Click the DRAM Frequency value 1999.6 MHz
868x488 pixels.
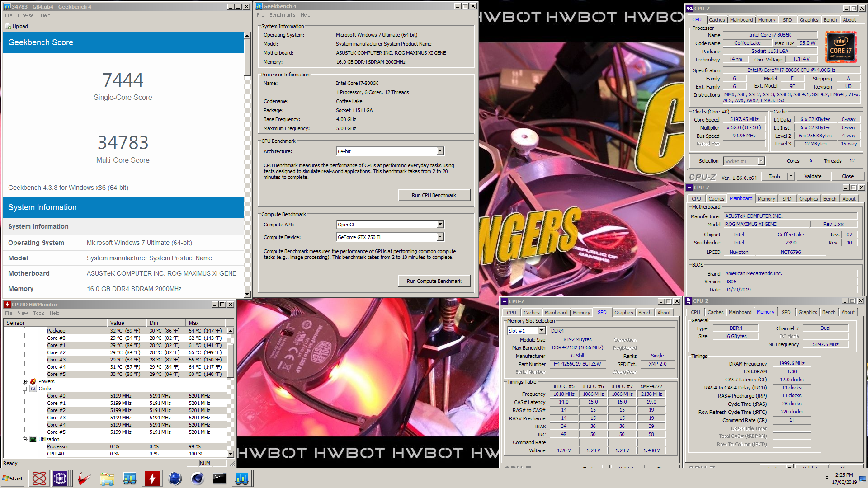pyautogui.click(x=792, y=363)
